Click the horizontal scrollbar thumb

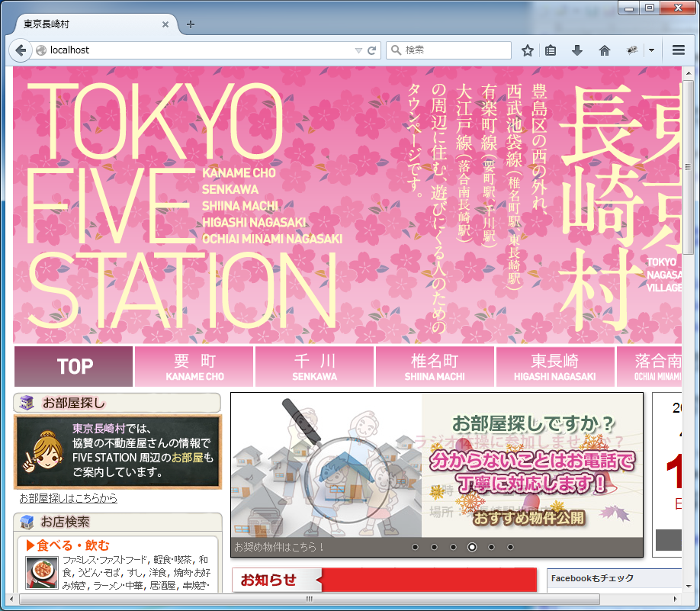(309, 600)
